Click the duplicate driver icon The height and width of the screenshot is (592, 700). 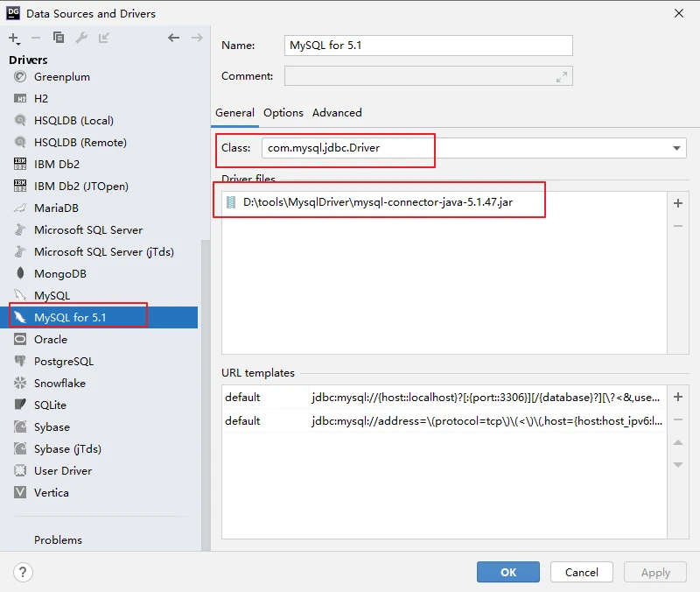point(59,38)
